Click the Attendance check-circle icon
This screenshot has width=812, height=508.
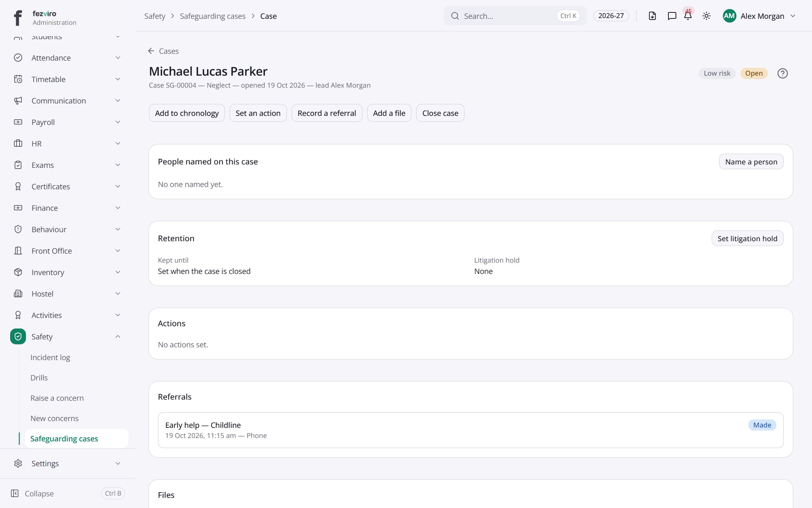[18, 58]
